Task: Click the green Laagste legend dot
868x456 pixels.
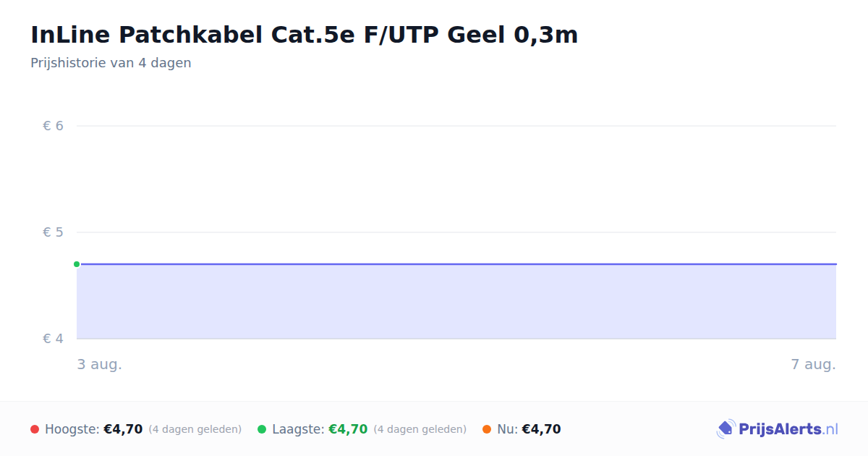Action: click(262, 429)
